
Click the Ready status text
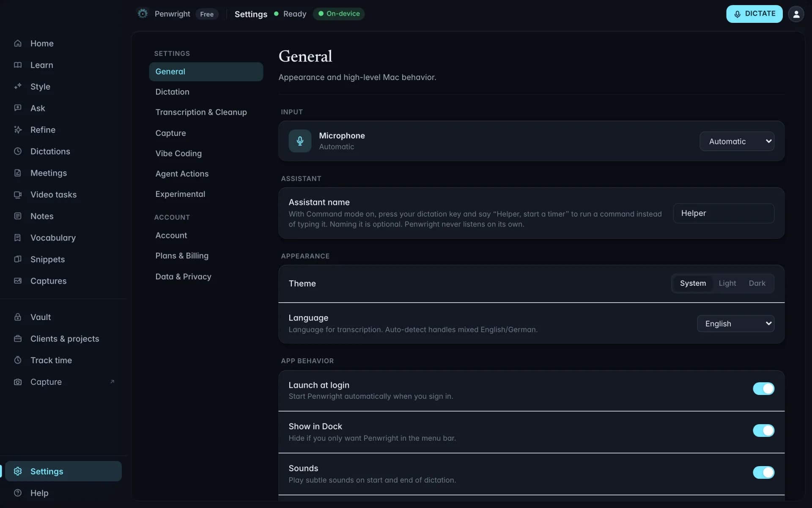(x=295, y=14)
